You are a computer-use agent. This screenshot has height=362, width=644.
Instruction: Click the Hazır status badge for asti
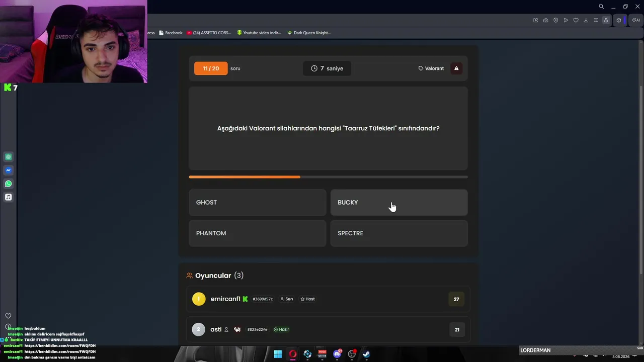[281, 330]
